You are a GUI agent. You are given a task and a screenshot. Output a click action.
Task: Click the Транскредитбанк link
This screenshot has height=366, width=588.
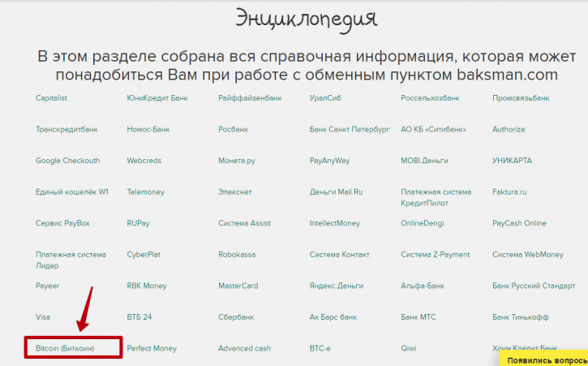point(67,130)
